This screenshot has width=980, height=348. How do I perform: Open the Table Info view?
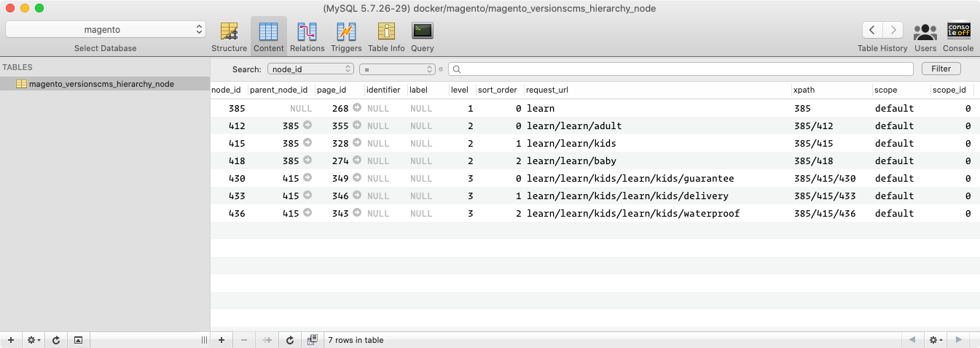pos(386,36)
